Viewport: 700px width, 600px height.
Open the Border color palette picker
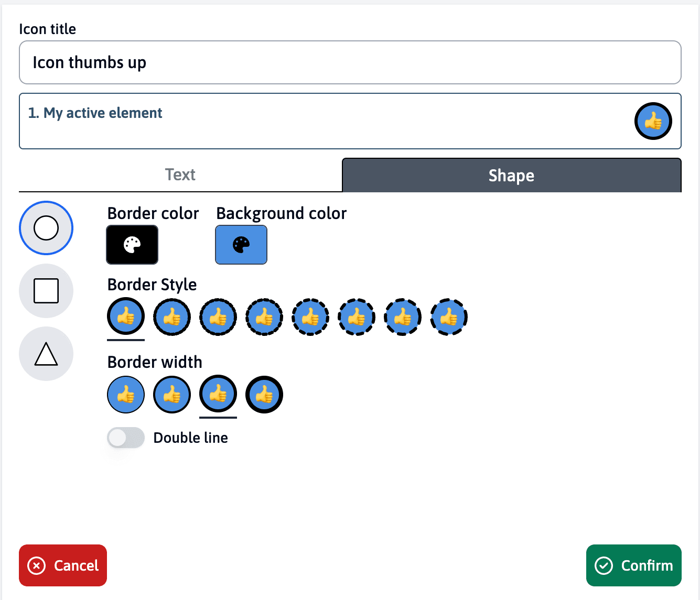[132, 245]
